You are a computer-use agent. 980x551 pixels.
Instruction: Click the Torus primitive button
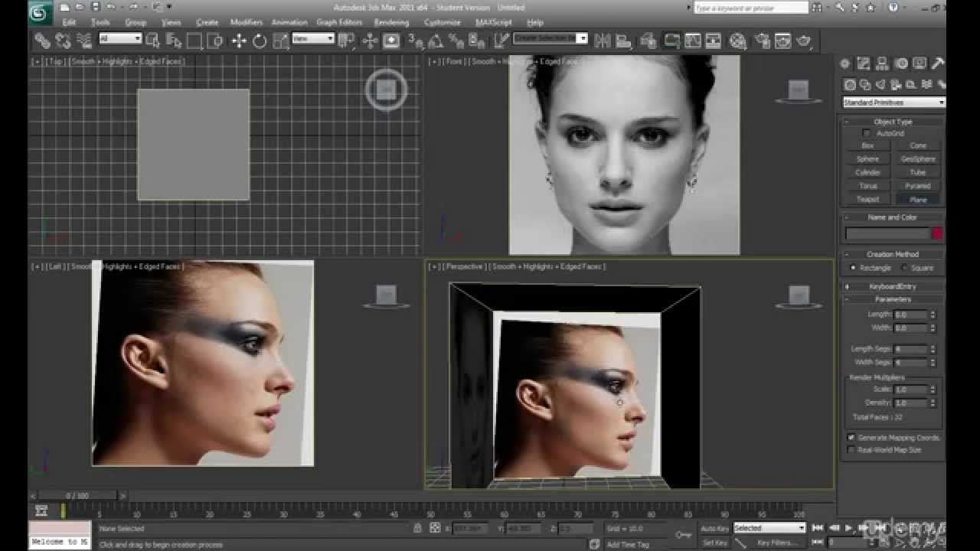pyautogui.click(x=867, y=186)
